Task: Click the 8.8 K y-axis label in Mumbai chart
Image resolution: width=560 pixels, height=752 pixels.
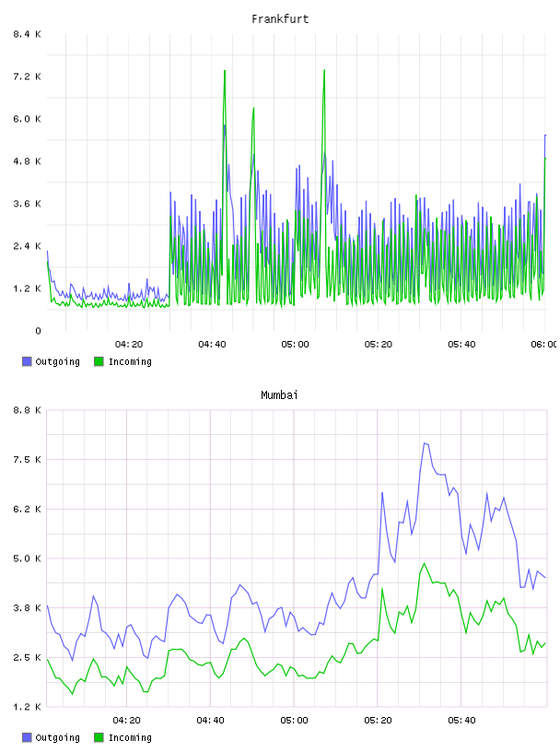Action: pyautogui.click(x=28, y=410)
